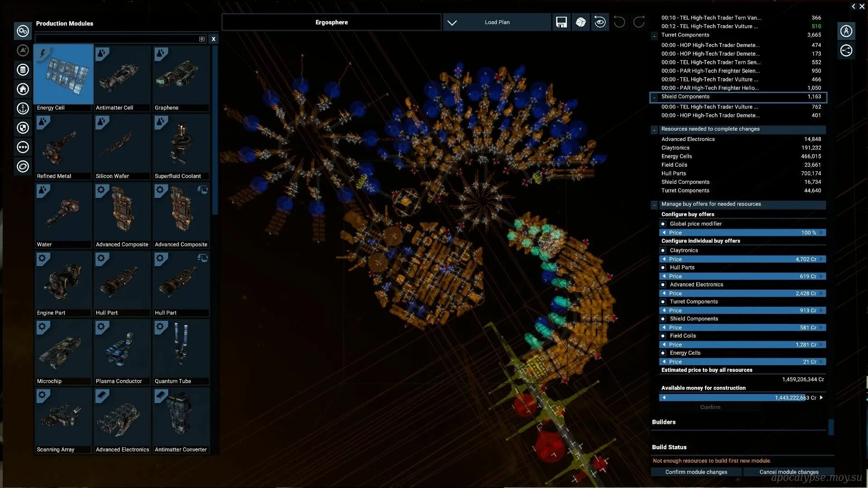
Task: Click the randomize dice icon
Action: pos(580,22)
